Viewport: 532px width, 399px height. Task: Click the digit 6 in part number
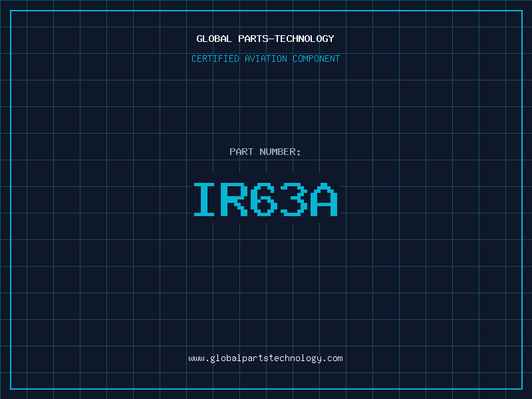click(x=265, y=199)
